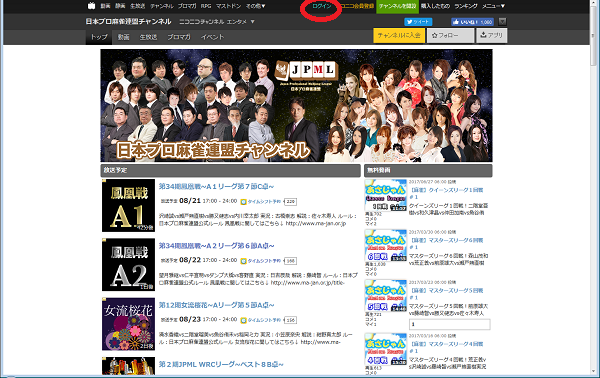Viewport: 600px width, 378px height.
Task: Click timeshift reservation clock icon for 08/23 broadcast
Action: point(243,320)
